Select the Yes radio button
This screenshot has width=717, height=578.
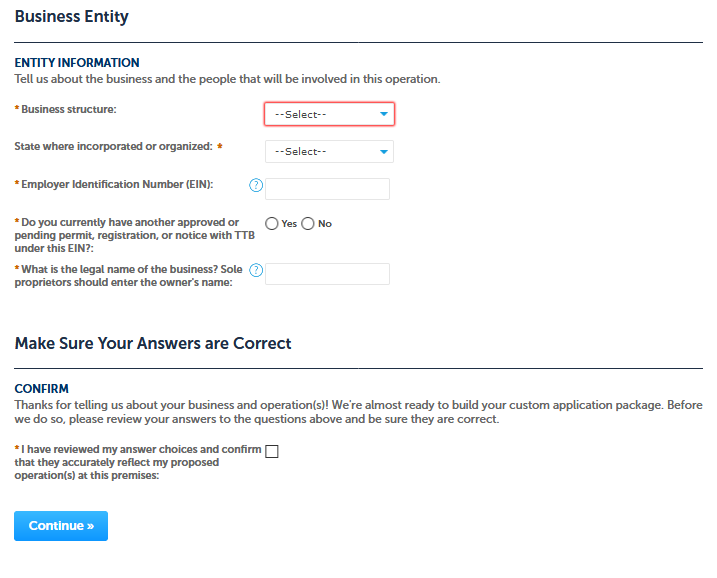(x=272, y=223)
